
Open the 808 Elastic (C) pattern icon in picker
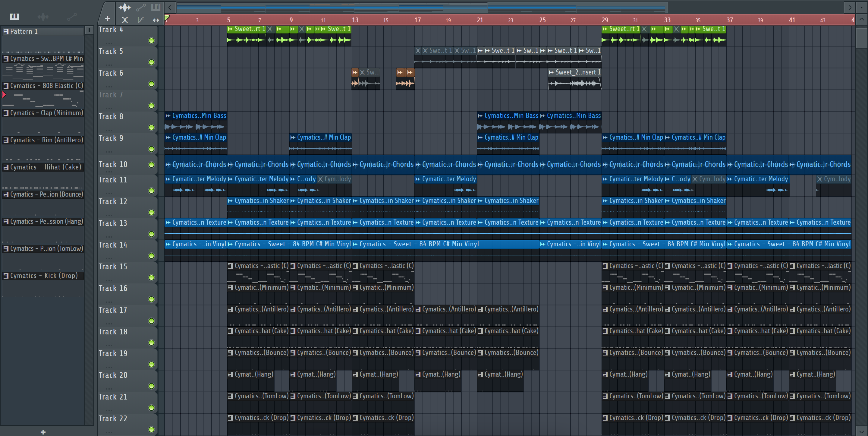tap(6, 86)
